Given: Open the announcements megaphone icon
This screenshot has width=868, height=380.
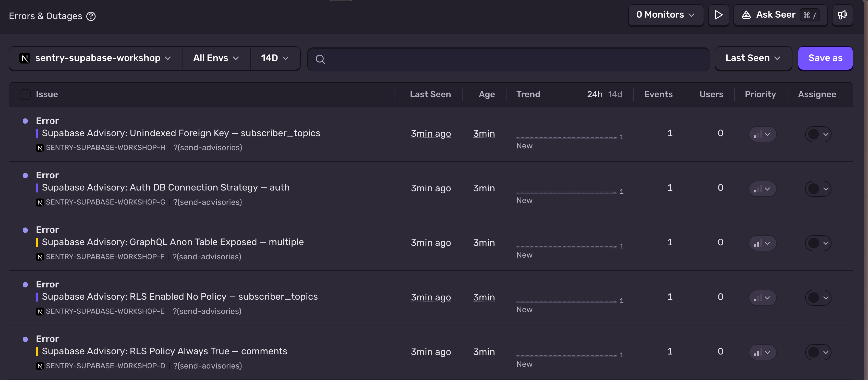Looking at the screenshot, I should (842, 15).
